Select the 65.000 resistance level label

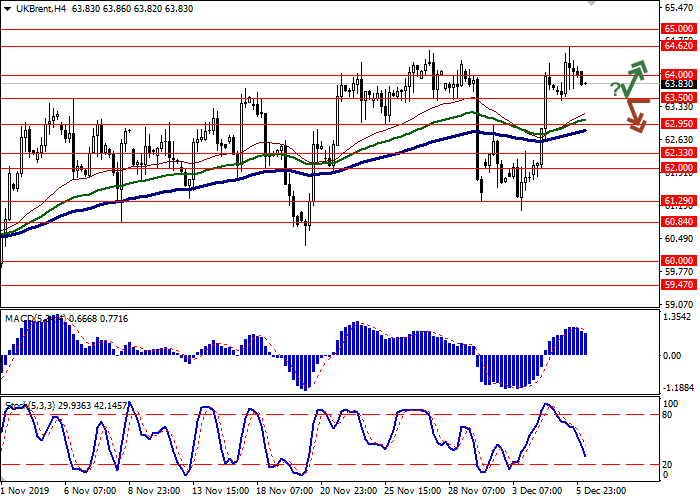coord(678,30)
